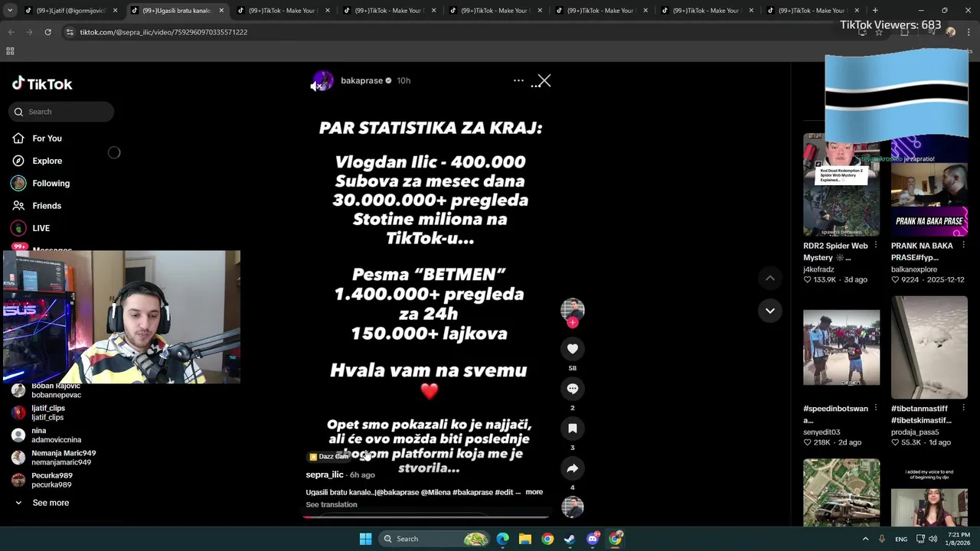Unmute the video via speaker icon
The image size is (980, 551).
point(316,86)
